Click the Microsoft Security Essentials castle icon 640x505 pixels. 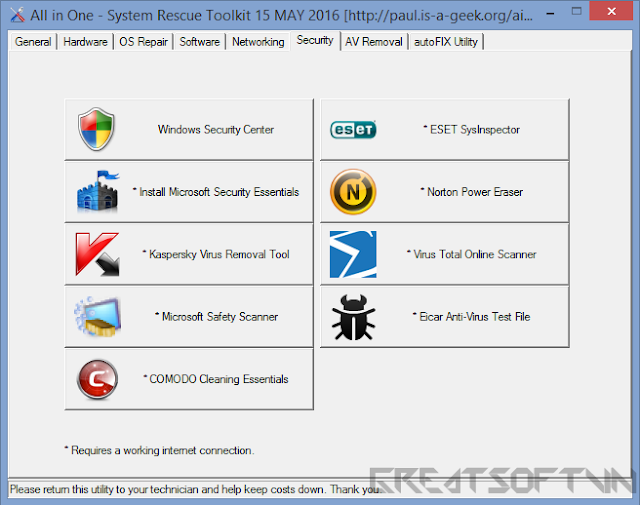point(98,191)
